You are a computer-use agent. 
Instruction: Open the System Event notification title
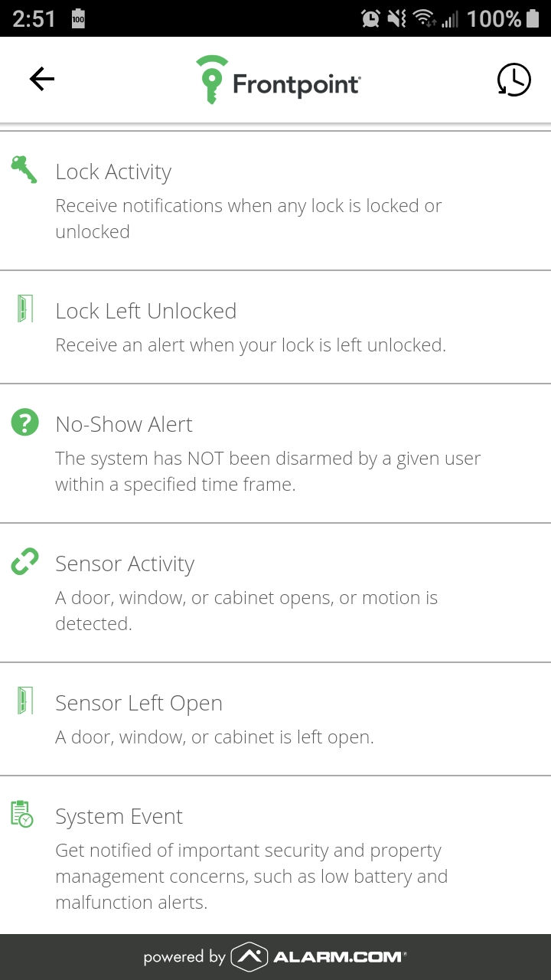pos(119,817)
